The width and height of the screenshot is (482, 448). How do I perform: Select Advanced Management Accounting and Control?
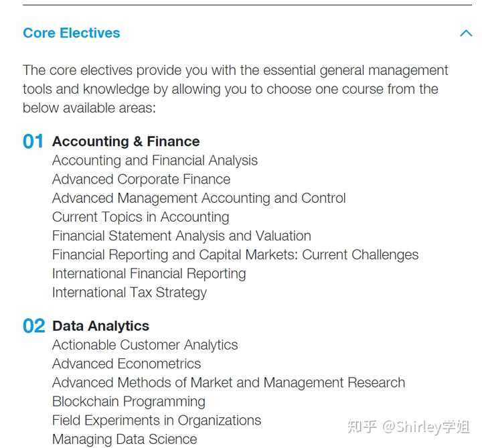(x=199, y=198)
